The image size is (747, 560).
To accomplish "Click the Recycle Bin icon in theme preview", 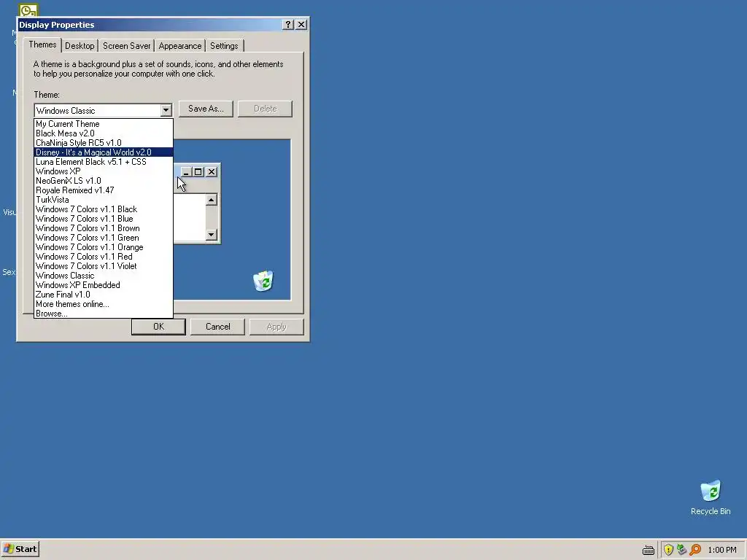I will [263, 281].
